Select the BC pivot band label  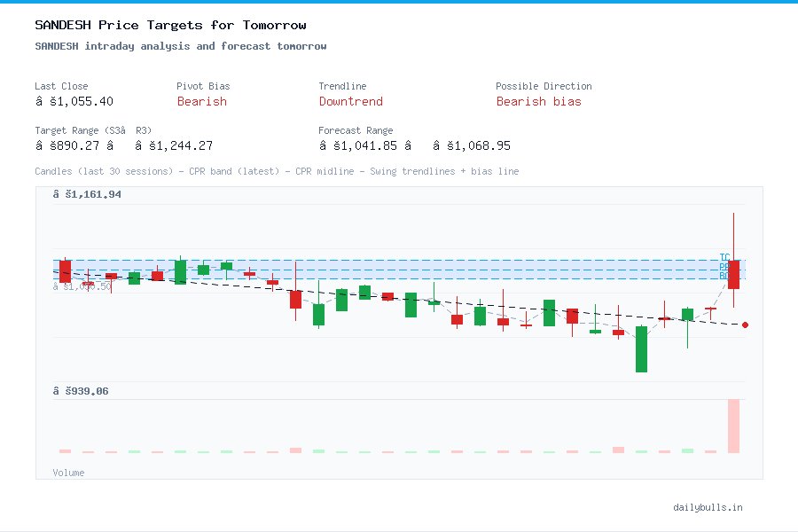click(x=724, y=276)
